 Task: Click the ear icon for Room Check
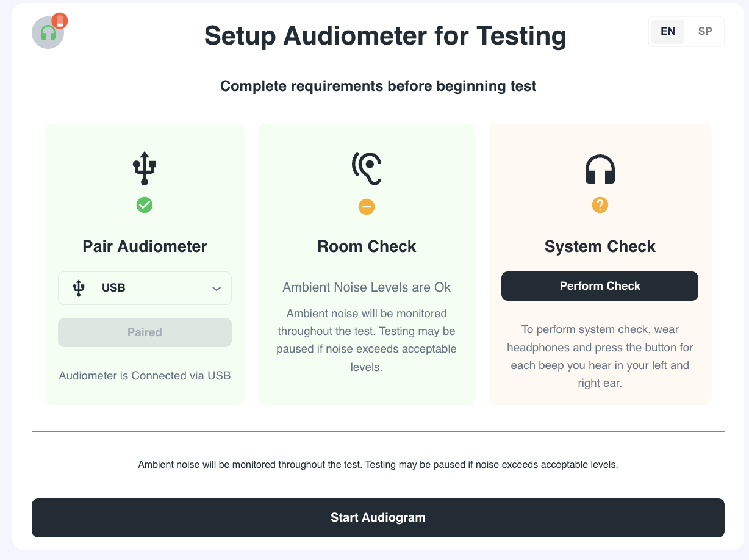click(x=367, y=168)
